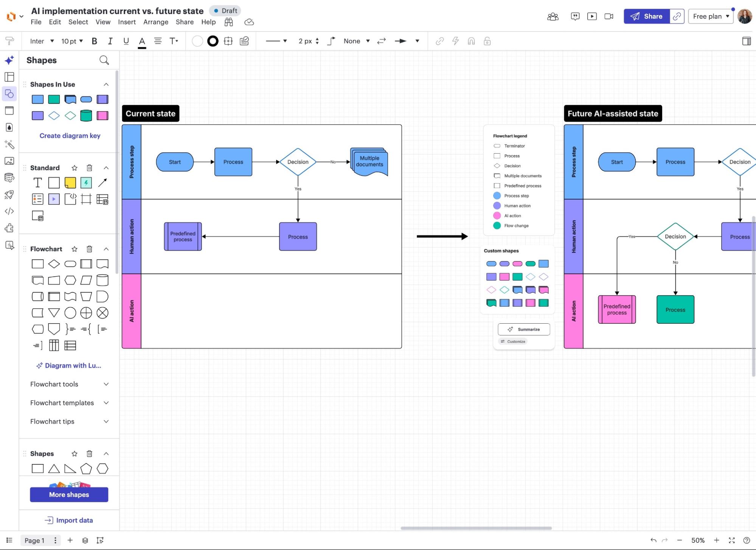
Task: Open the fill color picker
Action: 197,41
